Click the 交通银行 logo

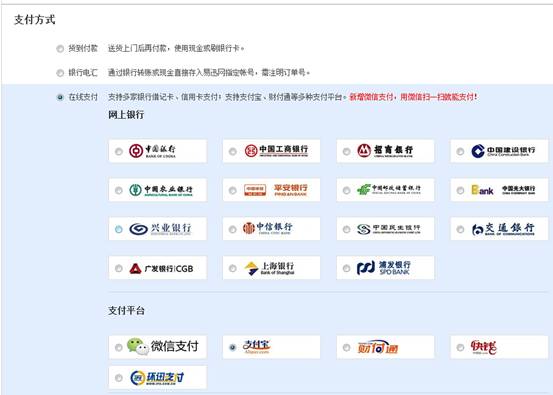point(503,229)
